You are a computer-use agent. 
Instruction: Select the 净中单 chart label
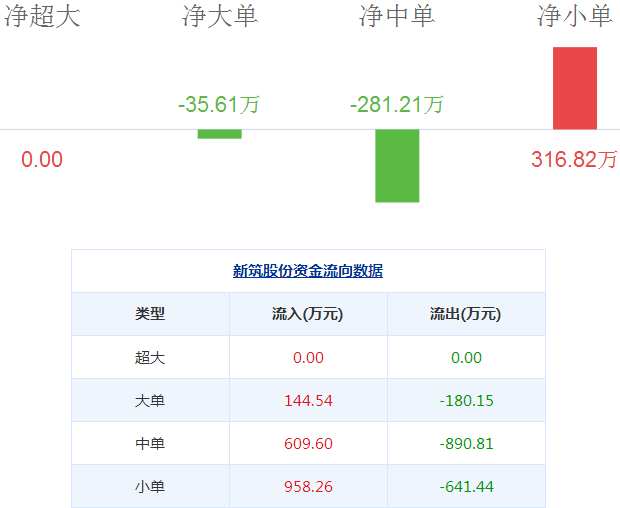pos(397,16)
